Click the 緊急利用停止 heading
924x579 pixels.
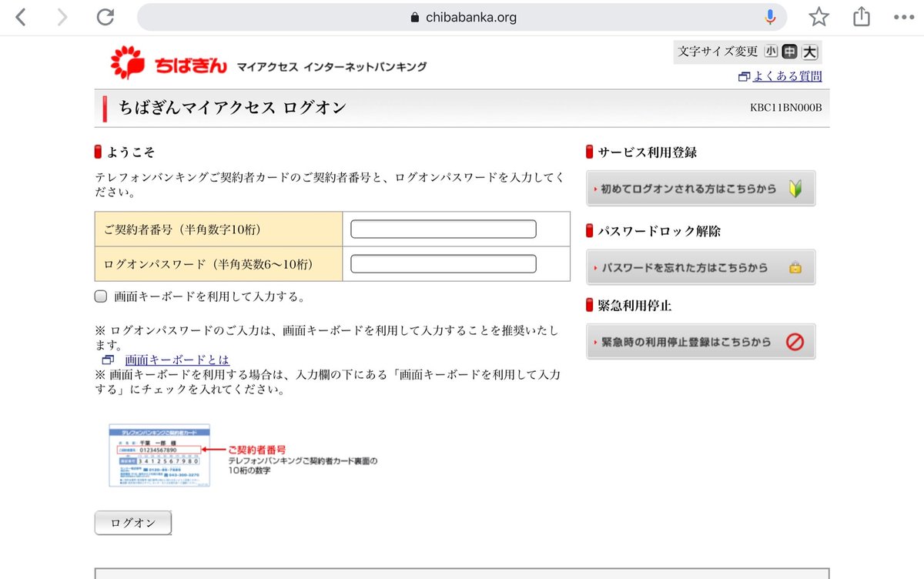tap(634, 306)
